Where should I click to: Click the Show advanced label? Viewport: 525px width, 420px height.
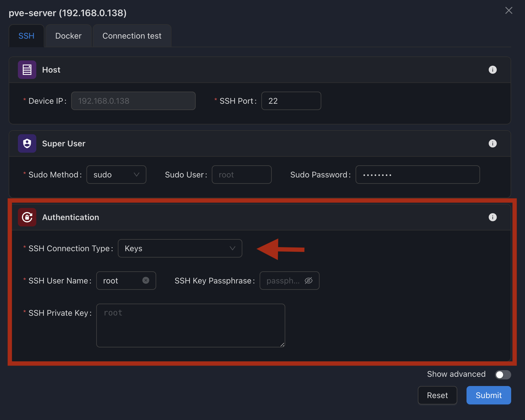point(456,374)
